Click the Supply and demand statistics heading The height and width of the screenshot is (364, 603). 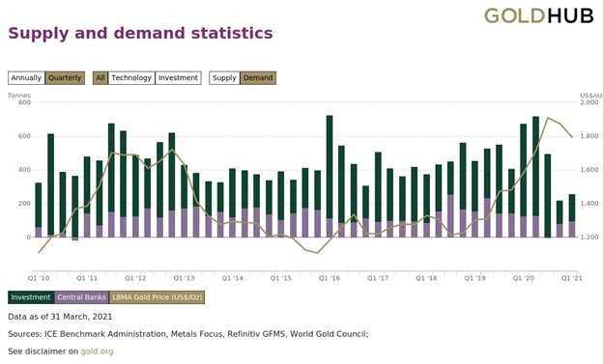[140, 33]
